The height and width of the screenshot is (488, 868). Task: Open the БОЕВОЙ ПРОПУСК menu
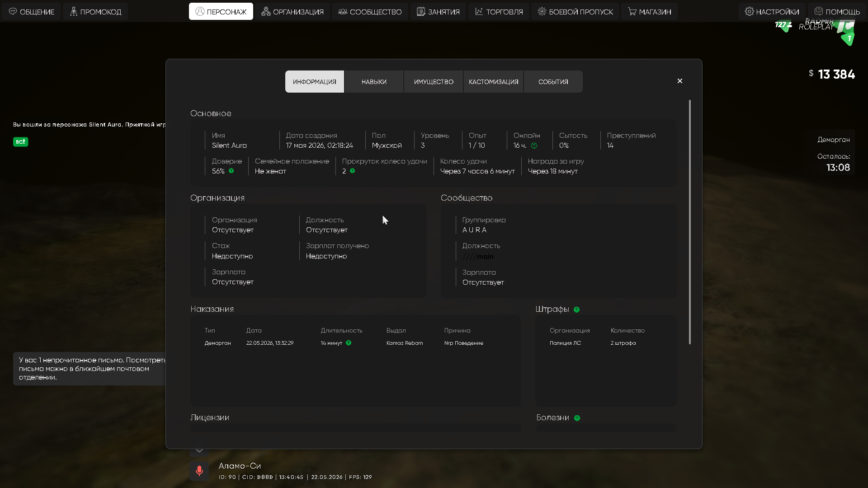575,12
